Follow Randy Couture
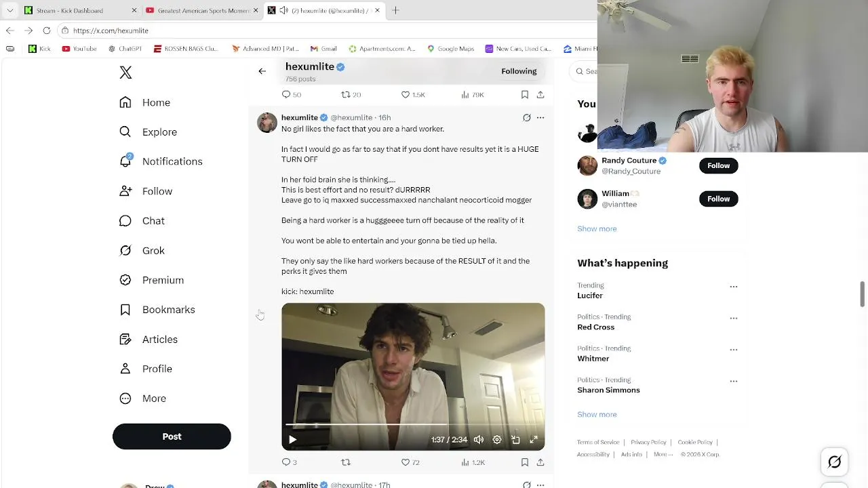 [x=718, y=165]
